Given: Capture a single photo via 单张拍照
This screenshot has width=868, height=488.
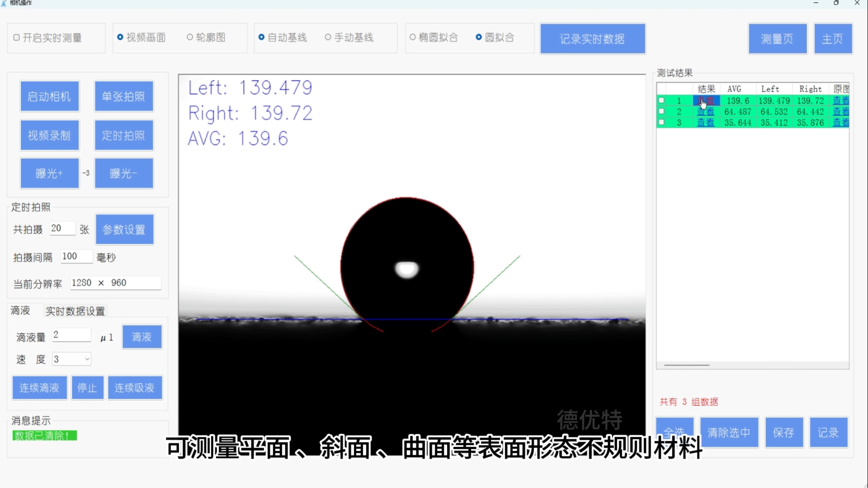Looking at the screenshot, I should 124,96.
